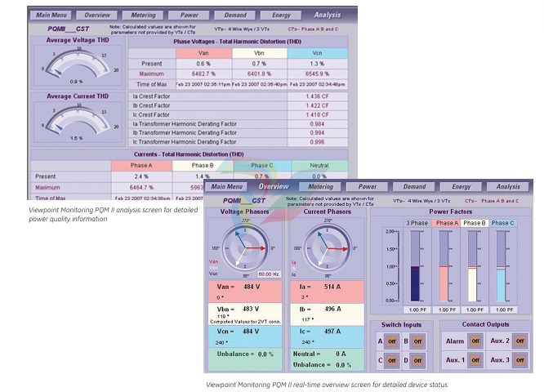Click the Average Current THD gauge
The width and height of the screenshot is (544, 392).
coord(75,121)
